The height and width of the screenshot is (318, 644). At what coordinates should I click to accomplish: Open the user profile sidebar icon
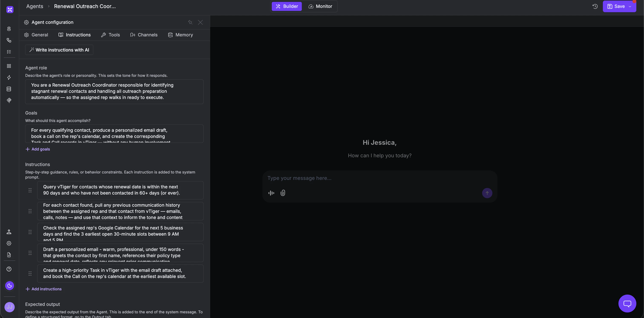(9, 232)
